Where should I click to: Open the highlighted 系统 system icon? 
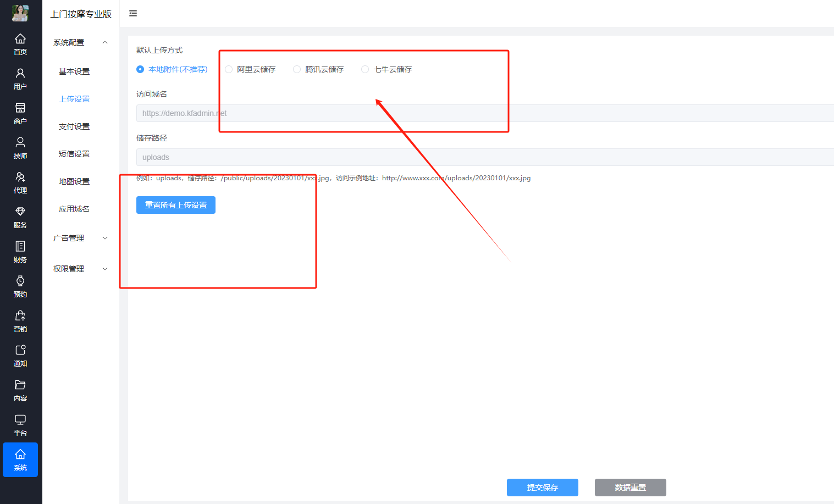pyautogui.click(x=20, y=460)
